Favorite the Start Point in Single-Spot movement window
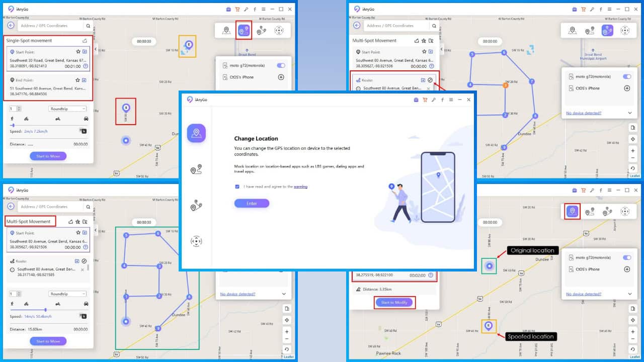The height and width of the screenshot is (362, 644). (78, 51)
